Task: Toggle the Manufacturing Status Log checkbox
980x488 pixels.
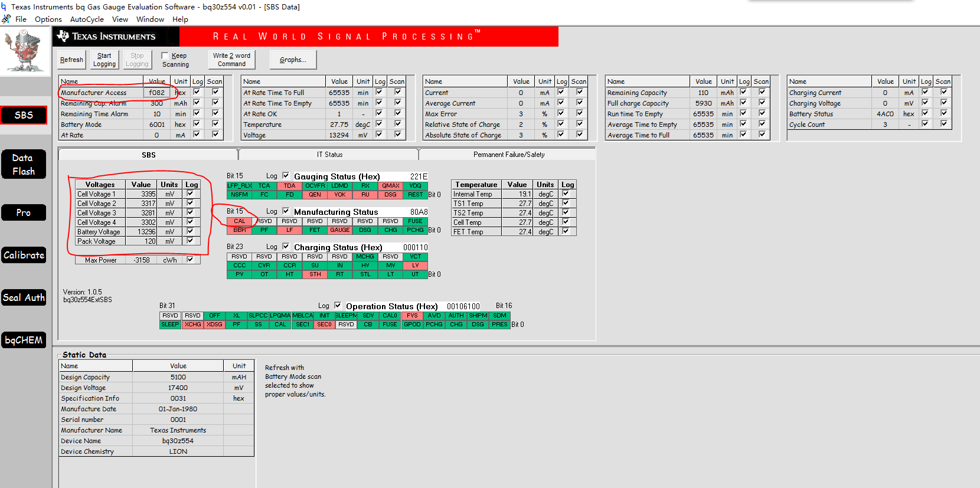Action: [x=286, y=211]
